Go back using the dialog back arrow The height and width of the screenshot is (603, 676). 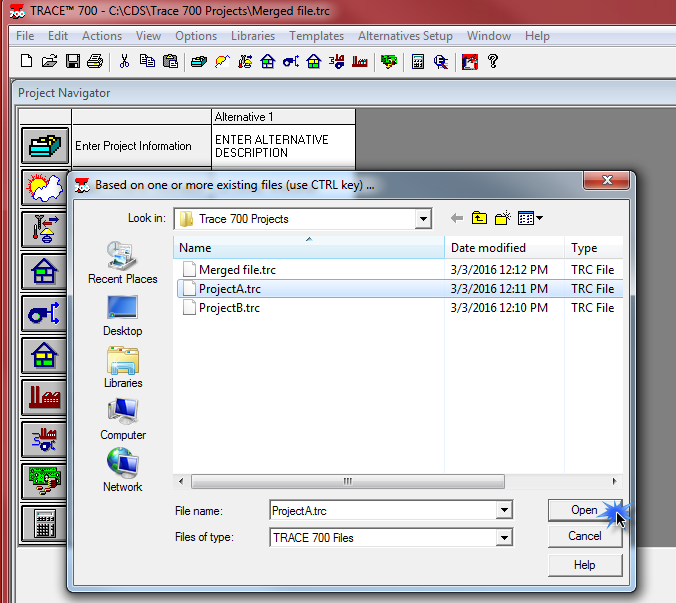[457, 219]
